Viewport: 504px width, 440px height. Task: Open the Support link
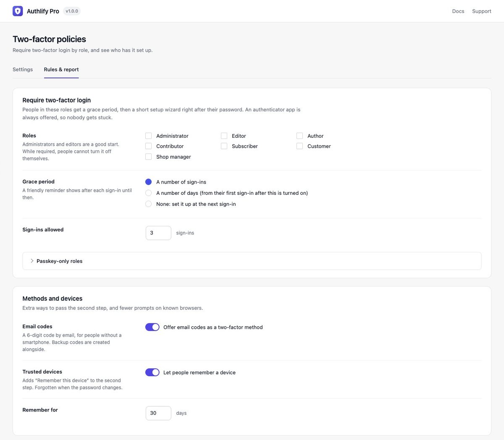482,11
